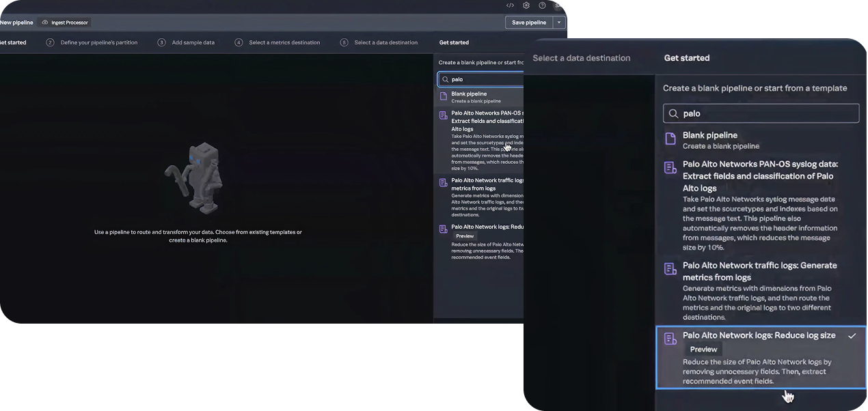
Task: Click the help question mark icon
Action: (542, 5)
